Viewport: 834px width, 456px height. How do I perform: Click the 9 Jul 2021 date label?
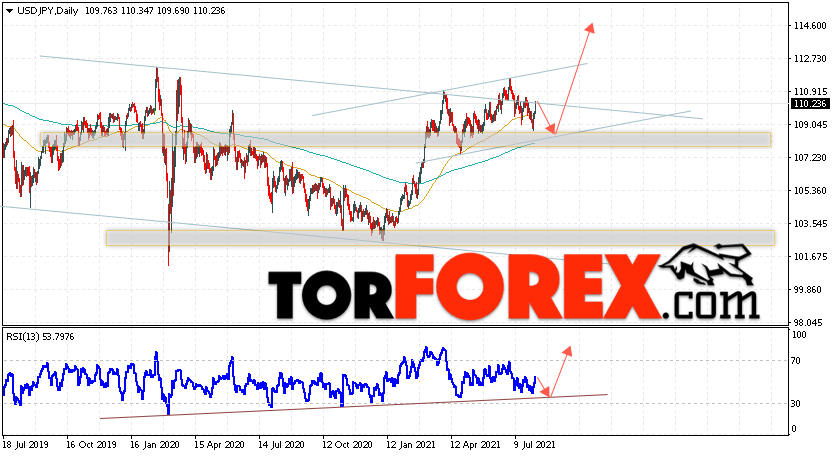click(x=534, y=444)
